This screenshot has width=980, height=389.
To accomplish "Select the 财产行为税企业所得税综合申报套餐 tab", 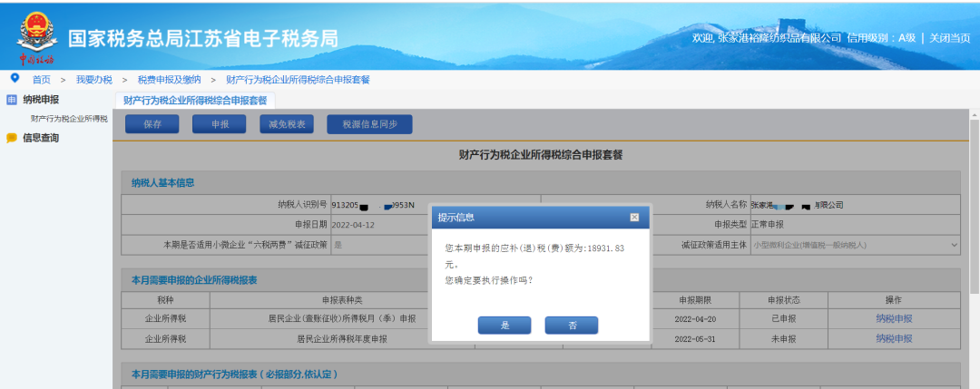I will pyautogui.click(x=195, y=101).
